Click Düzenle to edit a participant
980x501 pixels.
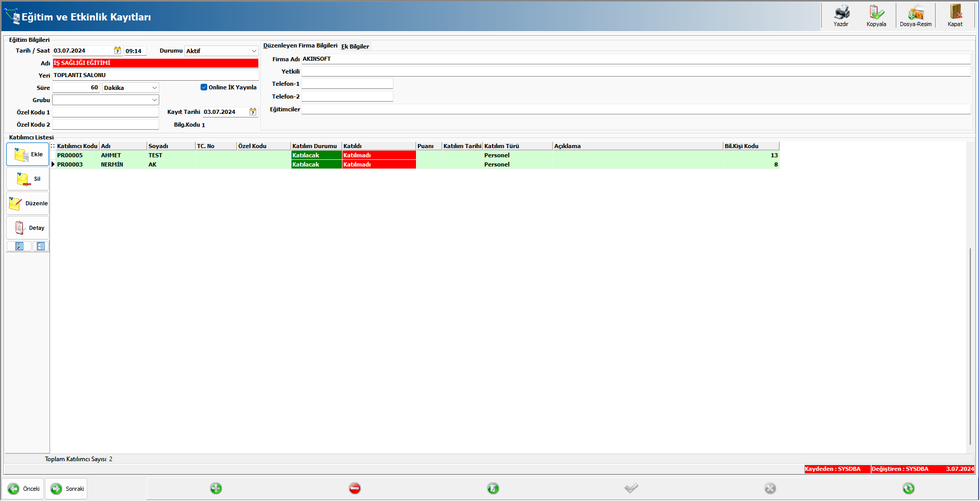tap(28, 203)
